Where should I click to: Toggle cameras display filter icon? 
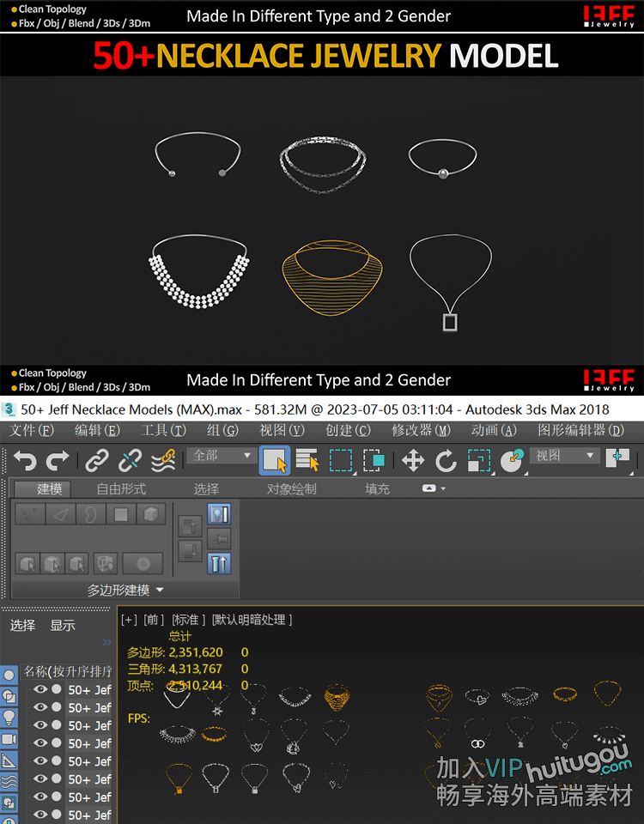(x=9, y=739)
